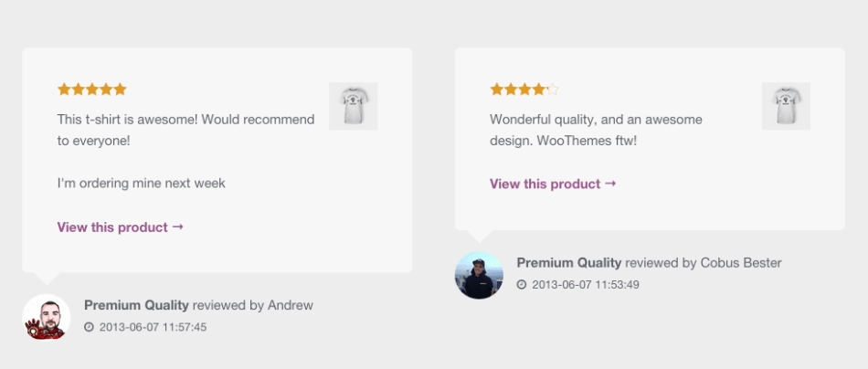This screenshot has height=369, width=868.
Task: Follow "View this product" link in Cobus Bester's review
Action: pos(553,184)
